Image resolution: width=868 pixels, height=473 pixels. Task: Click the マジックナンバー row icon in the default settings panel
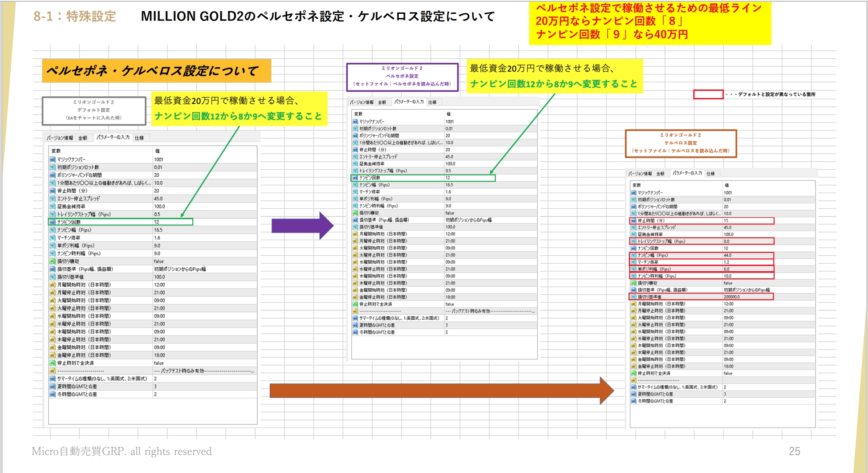click(x=53, y=159)
